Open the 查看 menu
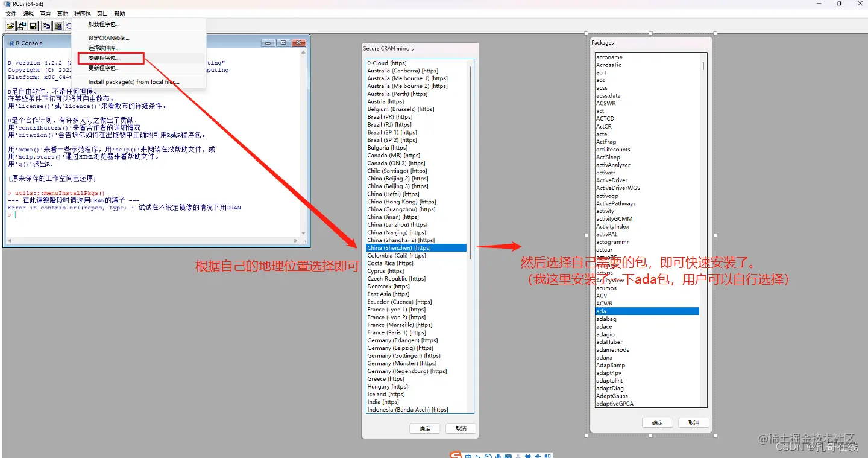868x458 pixels. pos(45,13)
